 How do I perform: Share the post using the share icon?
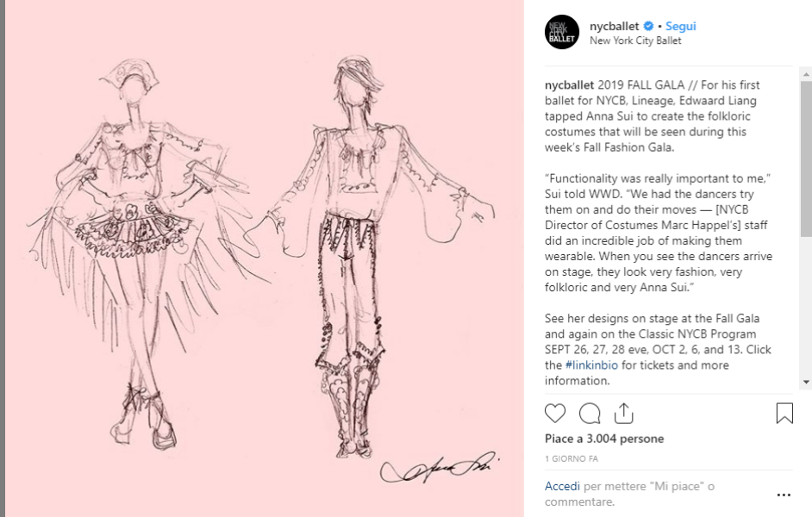623,413
